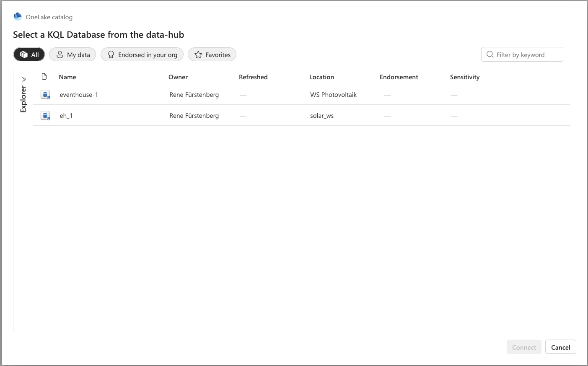Sort by the Endorsement column header
Image resolution: width=588 pixels, height=366 pixels.
(399, 77)
